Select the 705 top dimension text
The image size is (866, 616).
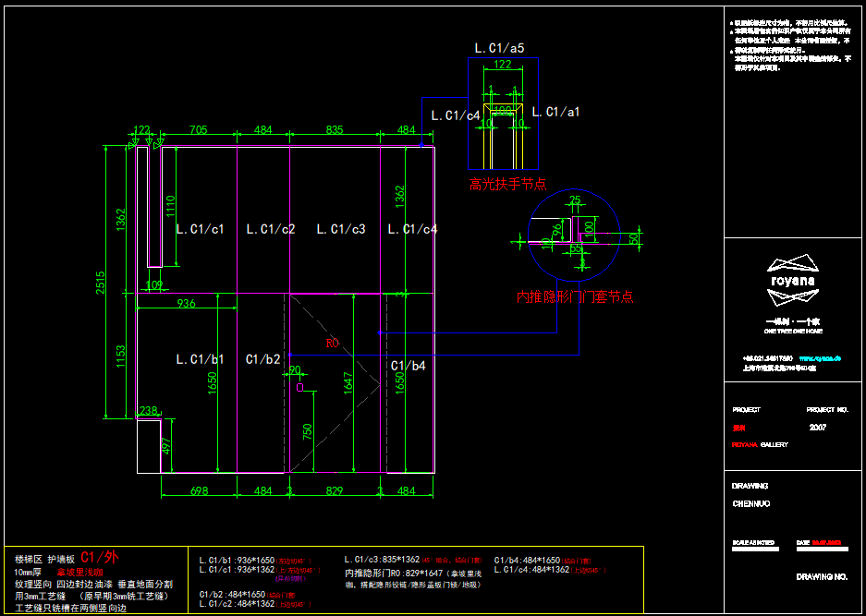click(198, 130)
